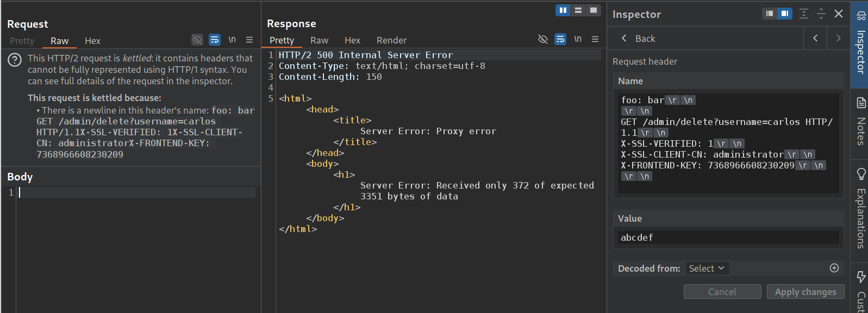Click the kettled request help icon
This screenshot has width=868, height=313.
click(15, 60)
